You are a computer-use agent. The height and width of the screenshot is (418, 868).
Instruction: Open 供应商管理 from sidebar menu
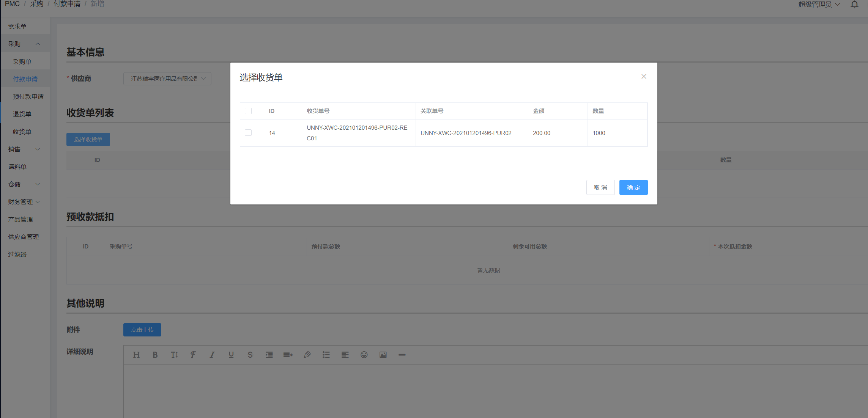pos(24,237)
